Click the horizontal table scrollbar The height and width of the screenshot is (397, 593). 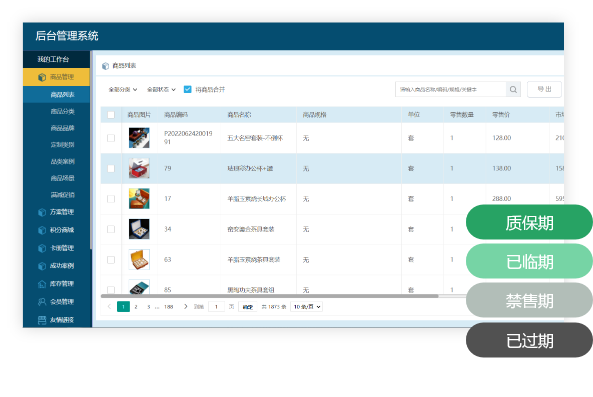click(269, 296)
